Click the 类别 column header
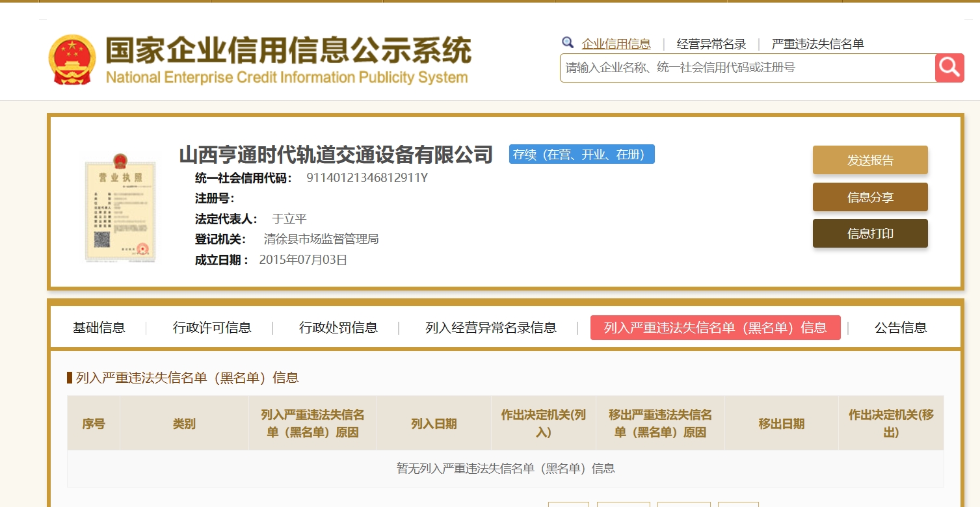Screen dimensions: 980x507 [x=184, y=424]
